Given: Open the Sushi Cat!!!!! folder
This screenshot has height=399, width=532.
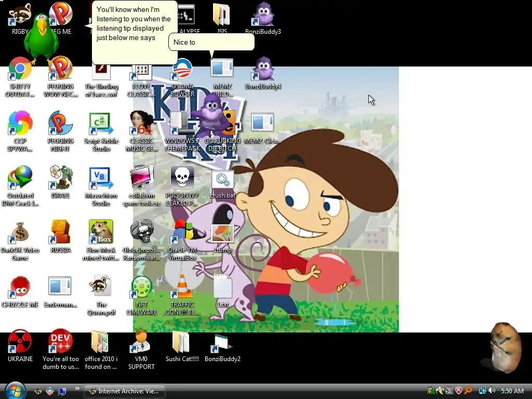Looking at the screenshot, I should point(182,346).
